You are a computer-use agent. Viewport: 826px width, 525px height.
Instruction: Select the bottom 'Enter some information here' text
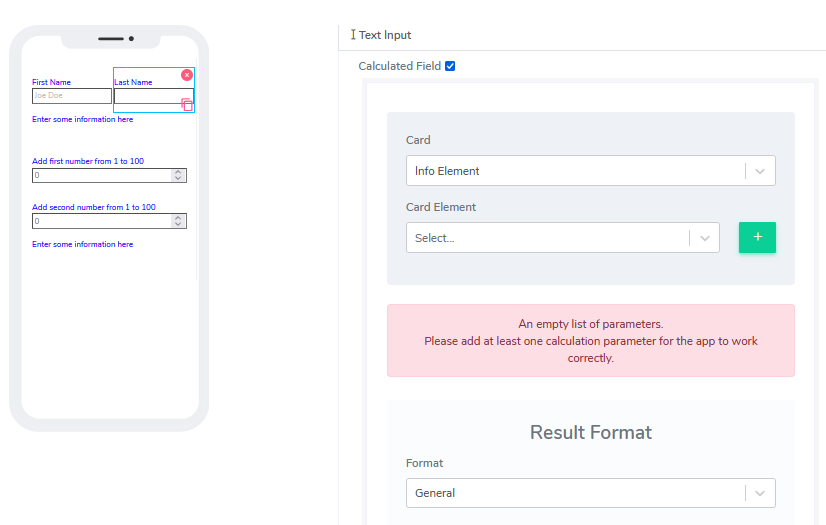tap(82, 244)
